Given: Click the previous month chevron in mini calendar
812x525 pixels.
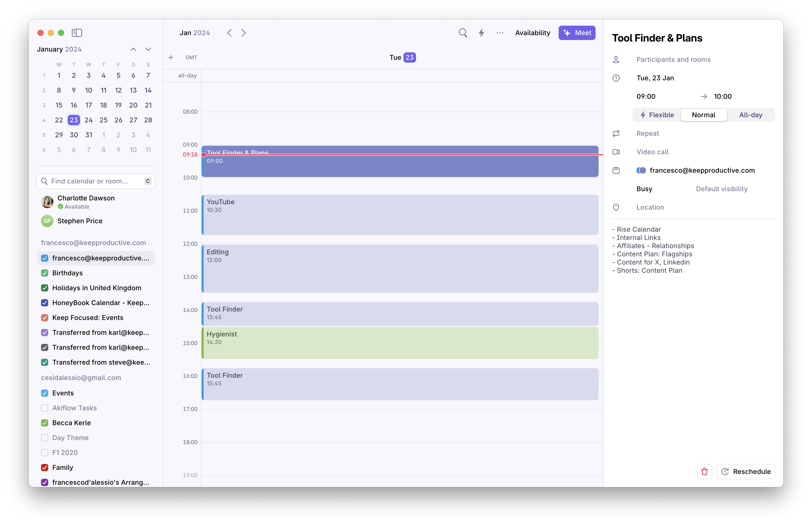Looking at the screenshot, I should pos(133,49).
